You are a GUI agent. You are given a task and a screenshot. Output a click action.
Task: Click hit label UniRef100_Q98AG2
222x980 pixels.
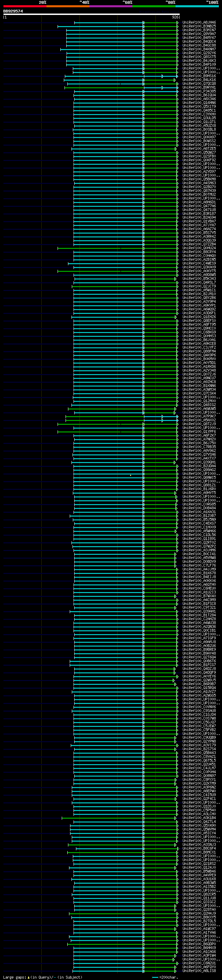(x=199, y=470)
